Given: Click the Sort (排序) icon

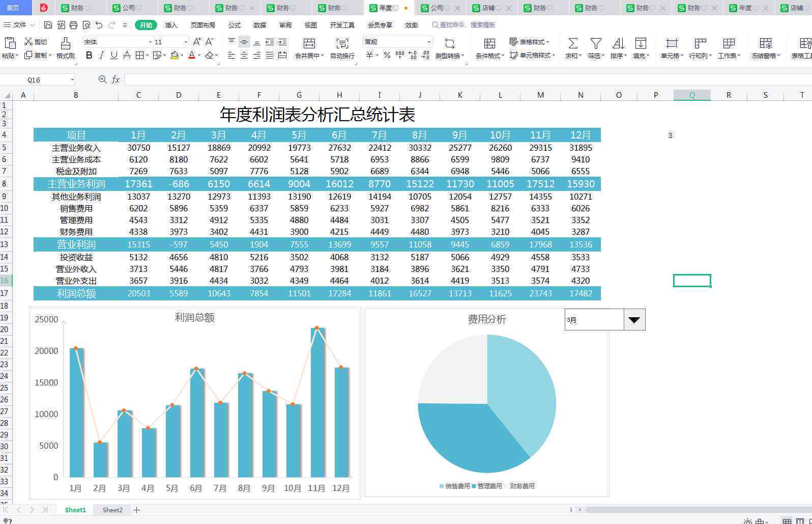Looking at the screenshot, I should [618, 44].
